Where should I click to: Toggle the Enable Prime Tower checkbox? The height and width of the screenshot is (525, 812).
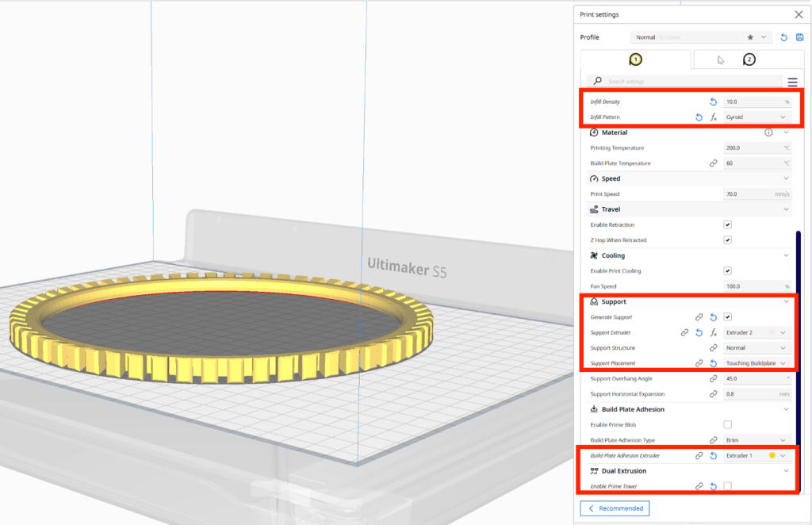[x=728, y=486]
